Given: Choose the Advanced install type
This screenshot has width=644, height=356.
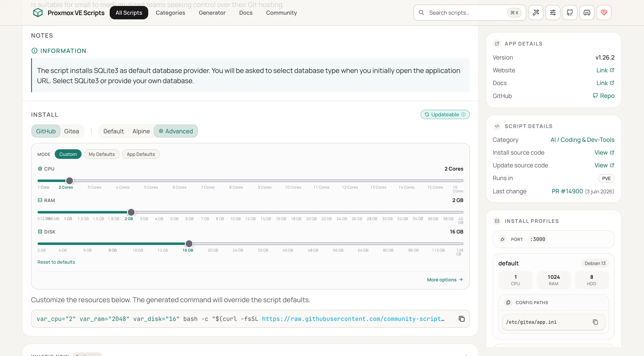Looking at the screenshot, I should coord(175,131).
